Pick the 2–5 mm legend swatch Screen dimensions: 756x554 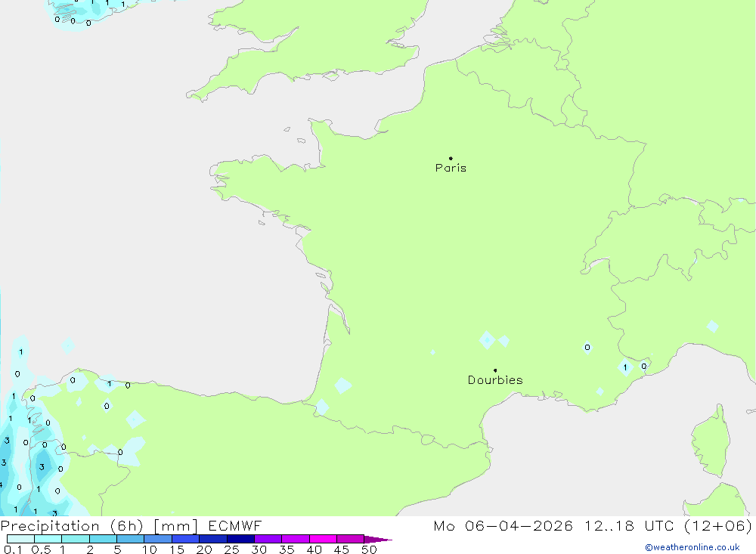(x=103, y=539)
